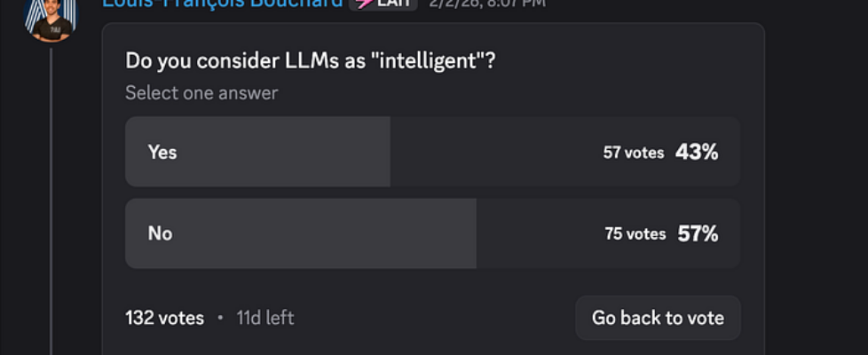Screen dimensions: 868x355
Task: View the 57 votes count for Yes
Action: [634, 153]
